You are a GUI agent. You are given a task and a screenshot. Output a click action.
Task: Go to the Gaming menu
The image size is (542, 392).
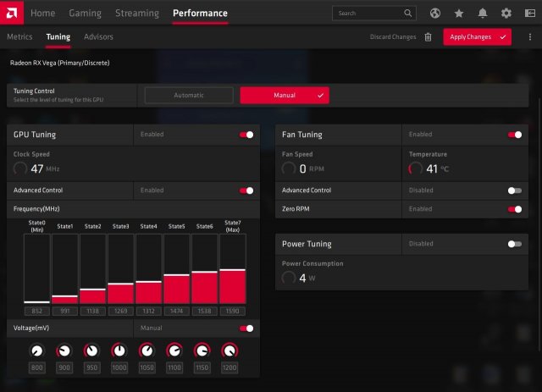[85, 14]
